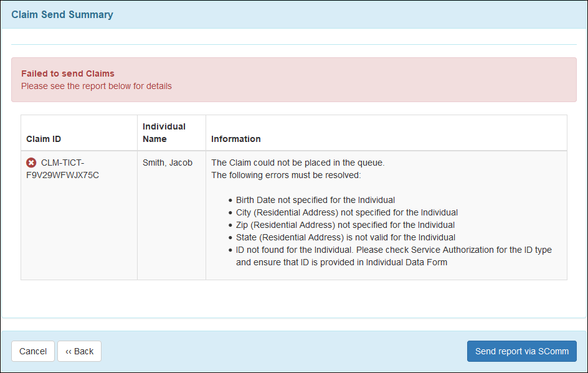Select the Zip not specified error

point(345,225)
